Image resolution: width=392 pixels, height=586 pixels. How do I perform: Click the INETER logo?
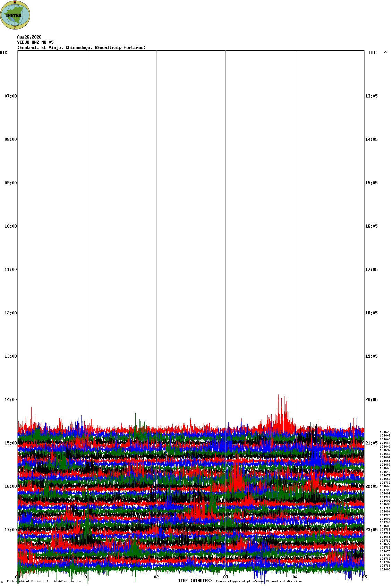point(15,15)
